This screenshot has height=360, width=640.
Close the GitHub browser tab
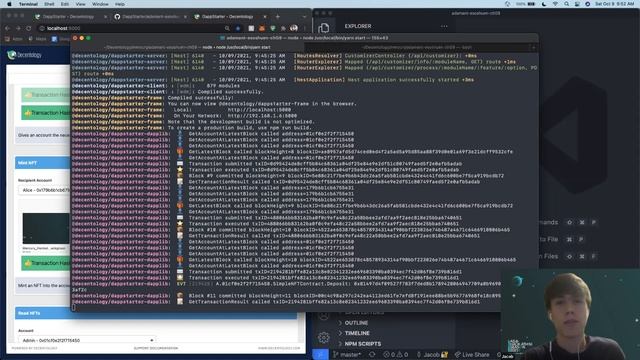185,17
